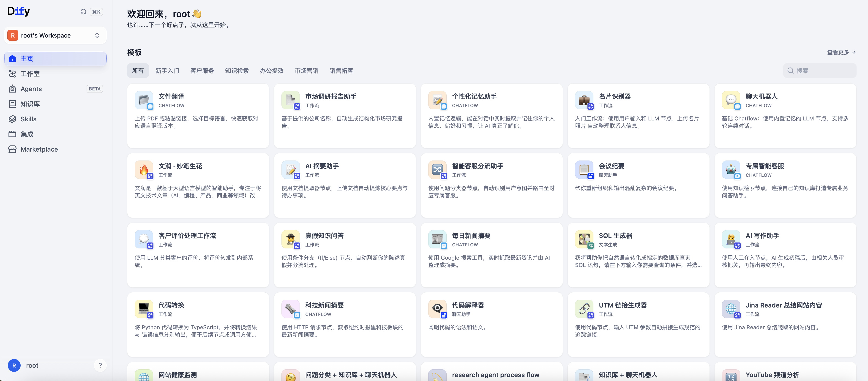The height and width of the screenshot is (381, 868).
Task: Click the 专属智能客服 robot icon
Action: 731,170
